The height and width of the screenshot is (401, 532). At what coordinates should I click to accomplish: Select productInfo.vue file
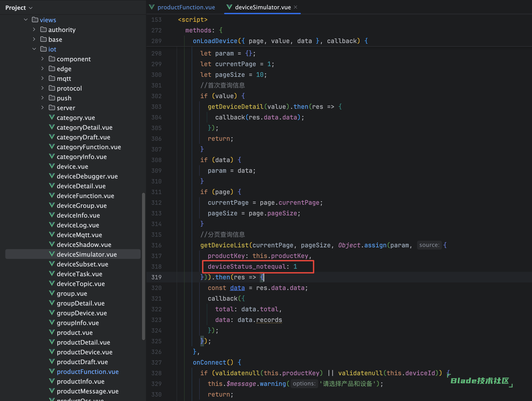click(81, 381)
